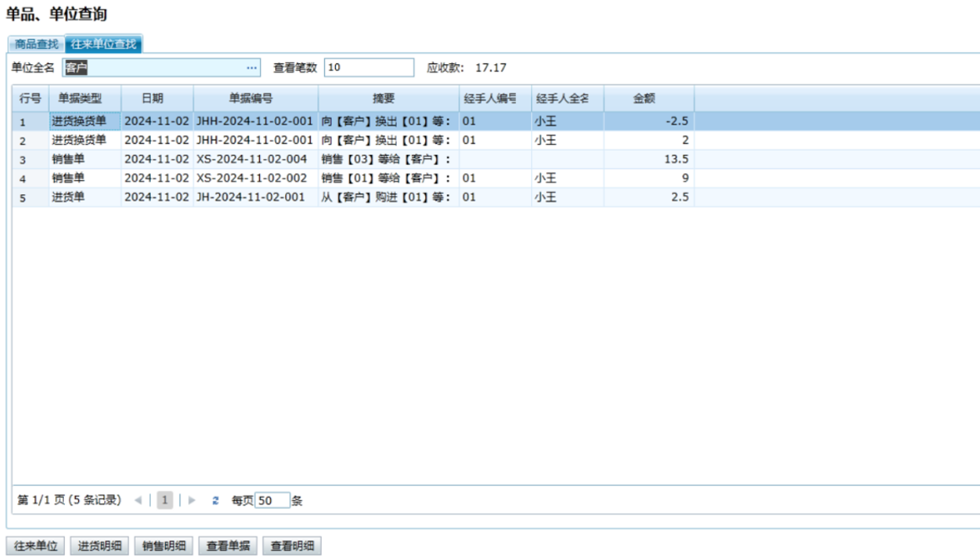Select the 进货单 row JH-2024-11-02-001
The image size is (980, 558).
click(250, 198)
